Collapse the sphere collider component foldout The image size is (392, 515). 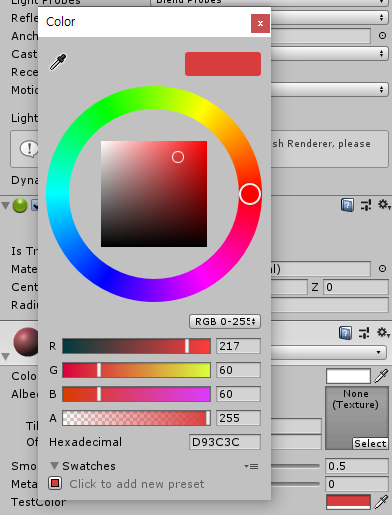click(x=5, y=205)
